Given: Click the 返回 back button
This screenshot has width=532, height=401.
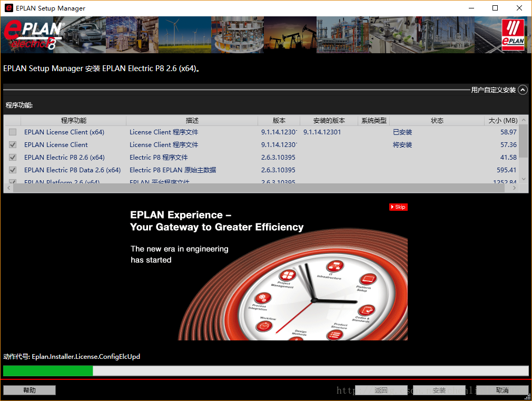Looking at the screenshot, I should [381, 390].
